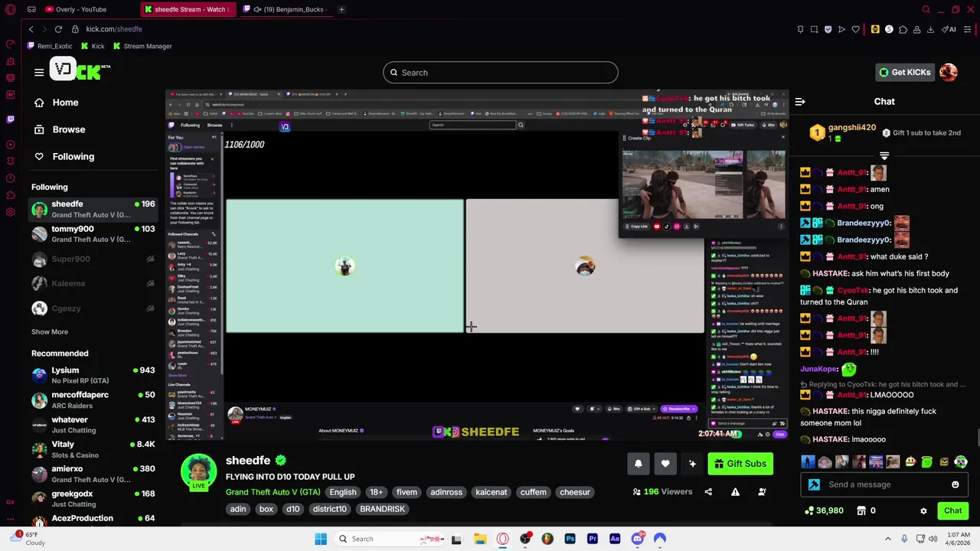Viewport: 980px width, 551px height.
Task: Click the English language tag
Action: [343, 492]
